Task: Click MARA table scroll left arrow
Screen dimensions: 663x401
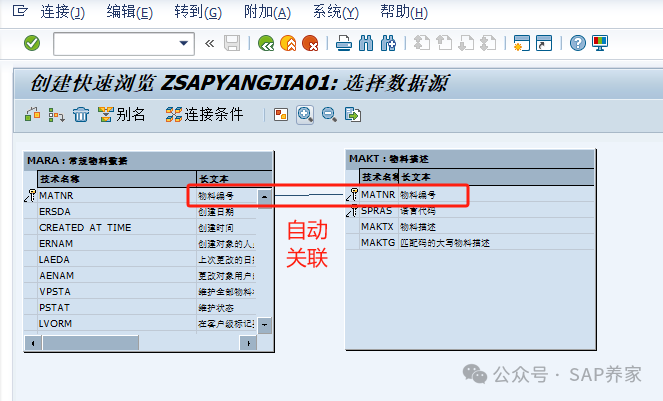Action: tap(33, 343)
